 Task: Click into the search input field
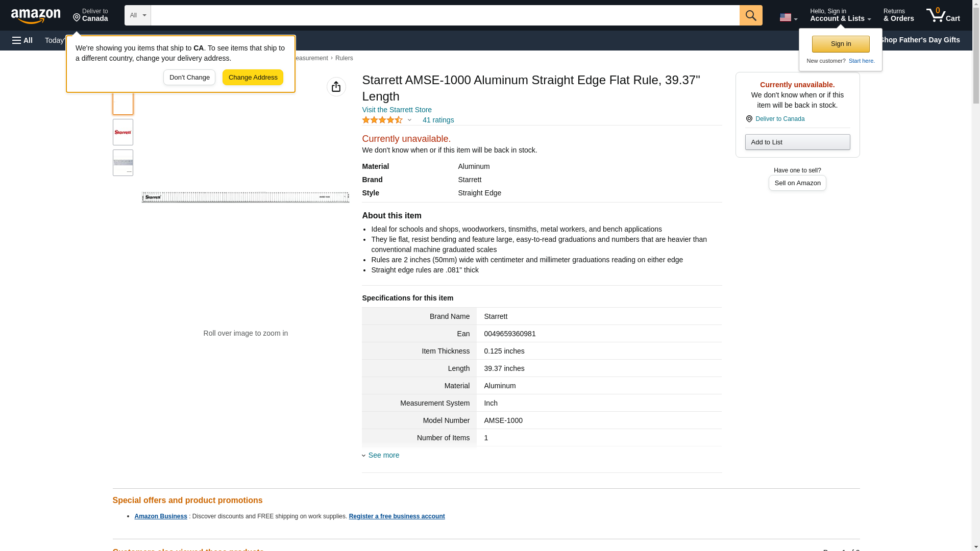[x=444, y=15]
